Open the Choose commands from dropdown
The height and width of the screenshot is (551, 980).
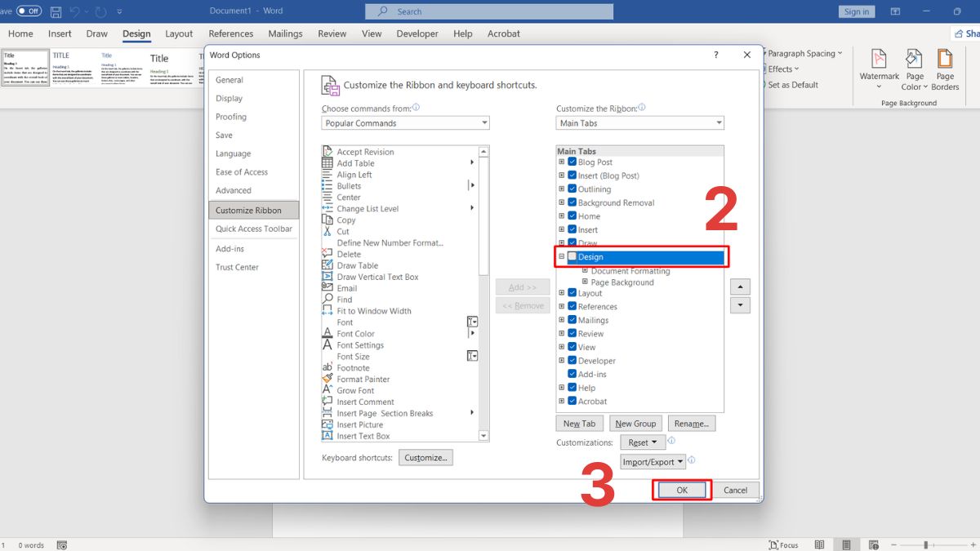click(405, 123)
